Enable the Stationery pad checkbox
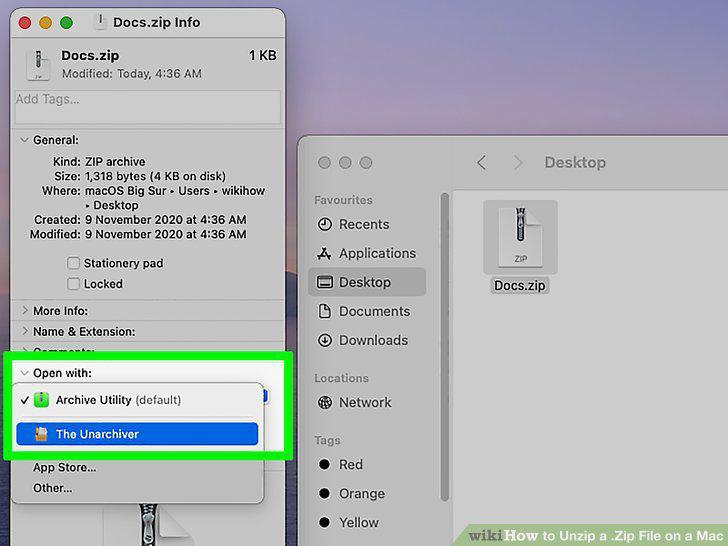 click(x=73, y=263)
